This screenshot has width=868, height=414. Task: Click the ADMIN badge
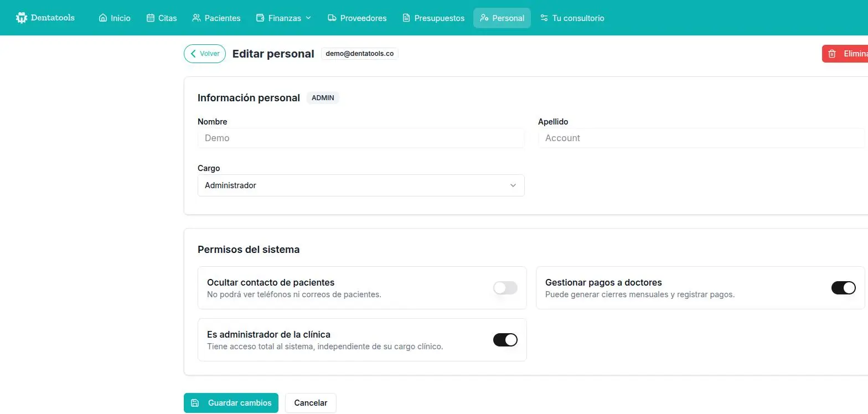click(323, 97)
